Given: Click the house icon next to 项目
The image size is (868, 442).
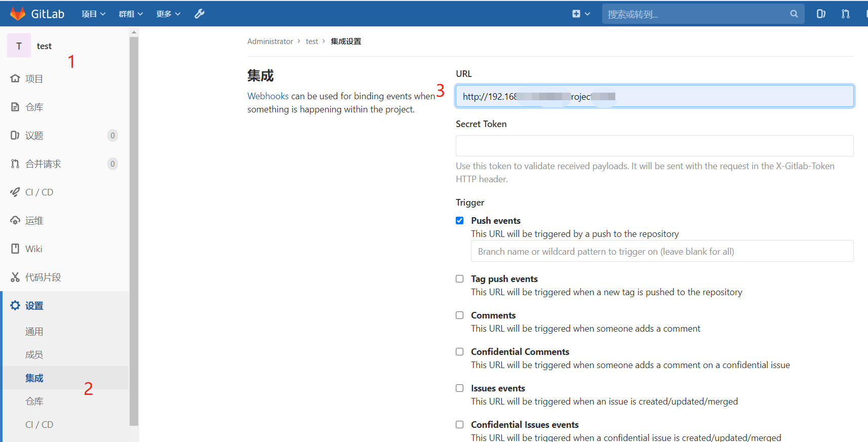Looking at the screenshot, I should pyautogui.click(x=15, y=78).
